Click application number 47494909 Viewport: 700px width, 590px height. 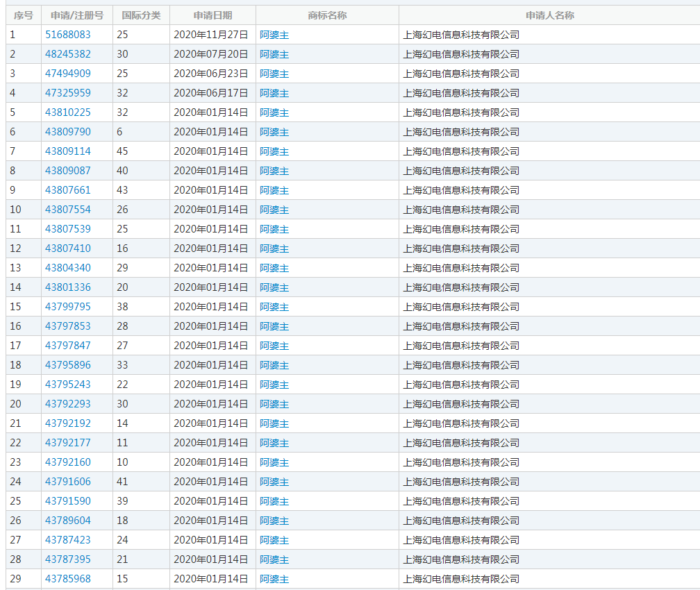tap(68, 74)
